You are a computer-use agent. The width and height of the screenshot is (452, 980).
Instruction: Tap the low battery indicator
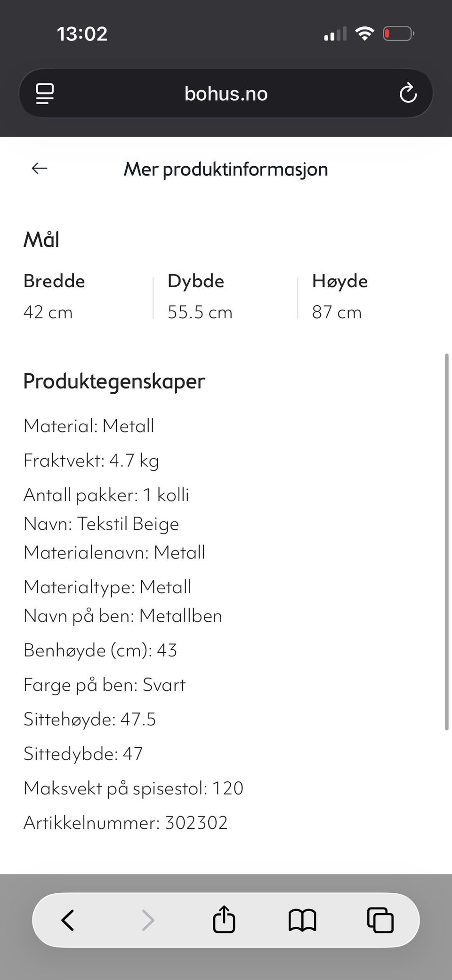tap(398, 34)
